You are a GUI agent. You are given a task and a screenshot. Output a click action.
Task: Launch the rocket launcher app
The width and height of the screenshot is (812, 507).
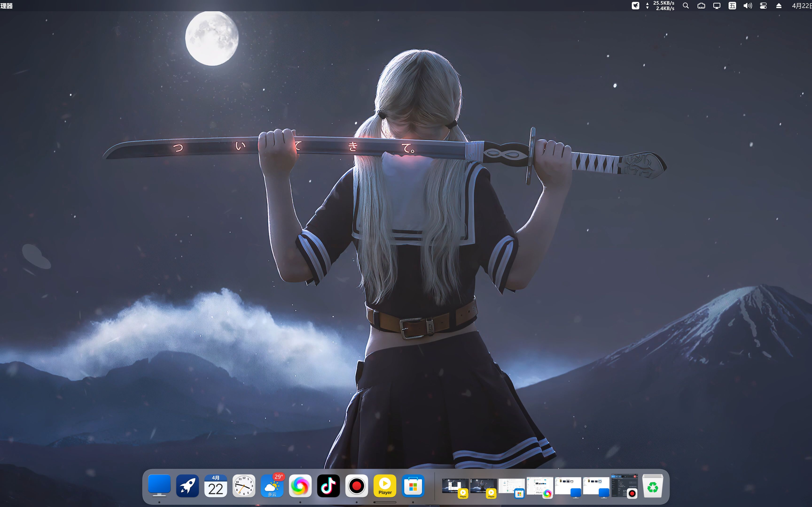click(187, 486)
